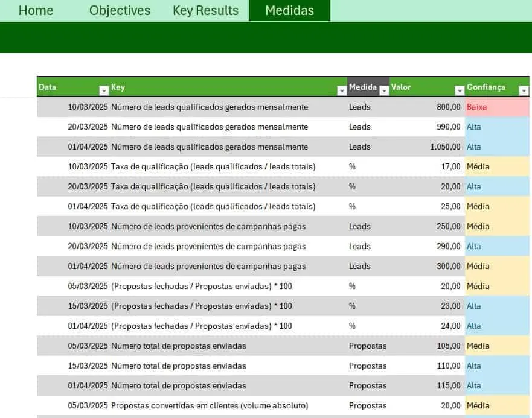The width and height of the screenshot is (532, 418).
Task: Select the Medida column header
Action: coord(368,87)
